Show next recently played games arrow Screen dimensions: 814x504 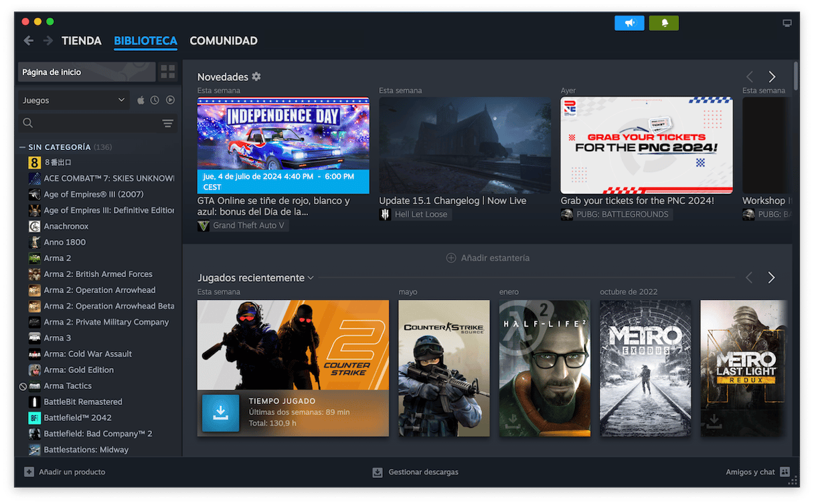pos(772,278)
